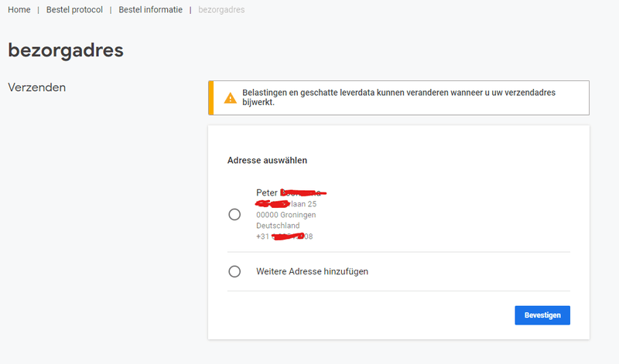Image resolution: width=619 pixels, height=364 pixels.
Task: Select the Weitere Adresse hinzufügen radio button
Action: click(234, 272)
